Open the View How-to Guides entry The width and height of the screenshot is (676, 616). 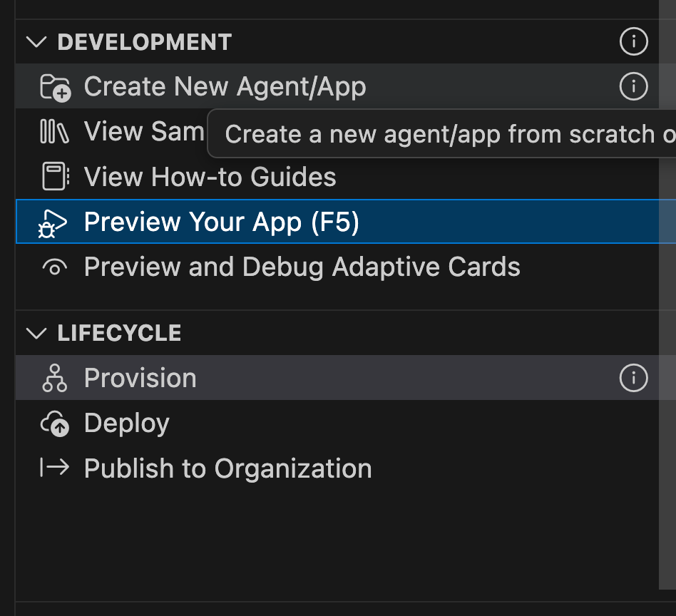210,177
